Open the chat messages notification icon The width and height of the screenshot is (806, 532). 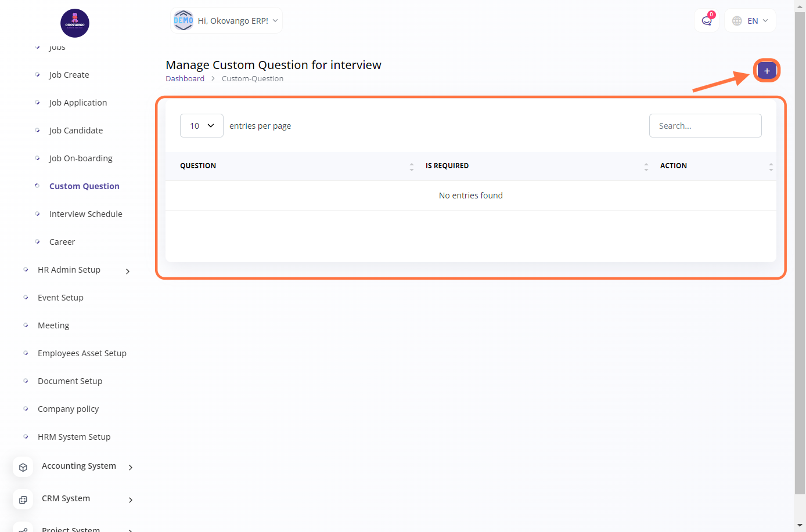click(707, 21)
